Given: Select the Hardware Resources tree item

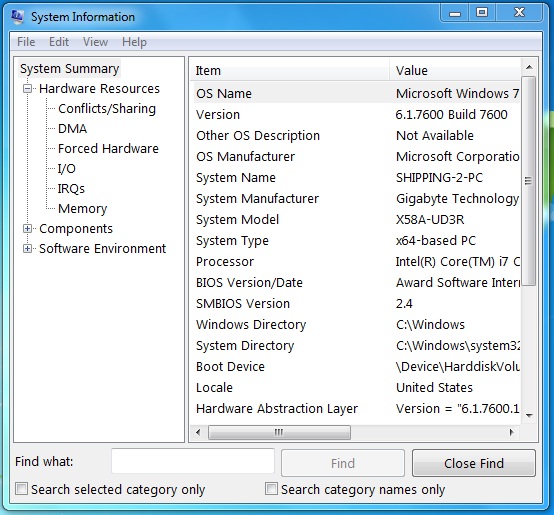Looking at the screenshot, I should click(99, 88).
